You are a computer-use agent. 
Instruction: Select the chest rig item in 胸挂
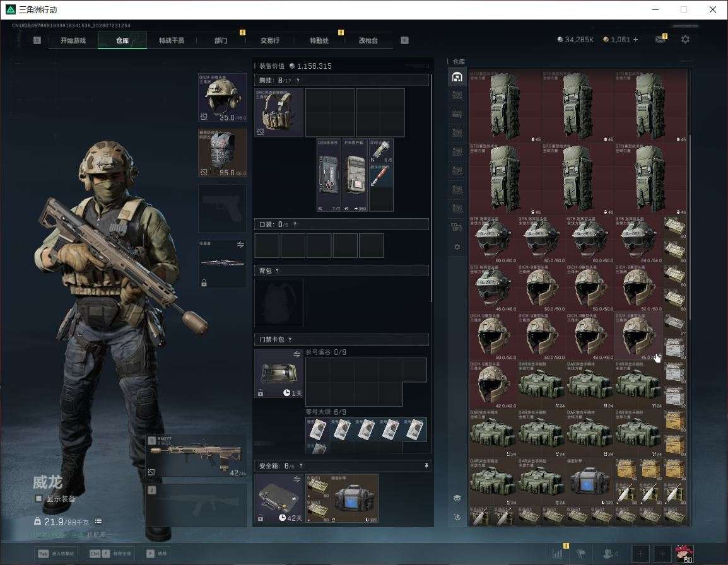coord(279,113)
